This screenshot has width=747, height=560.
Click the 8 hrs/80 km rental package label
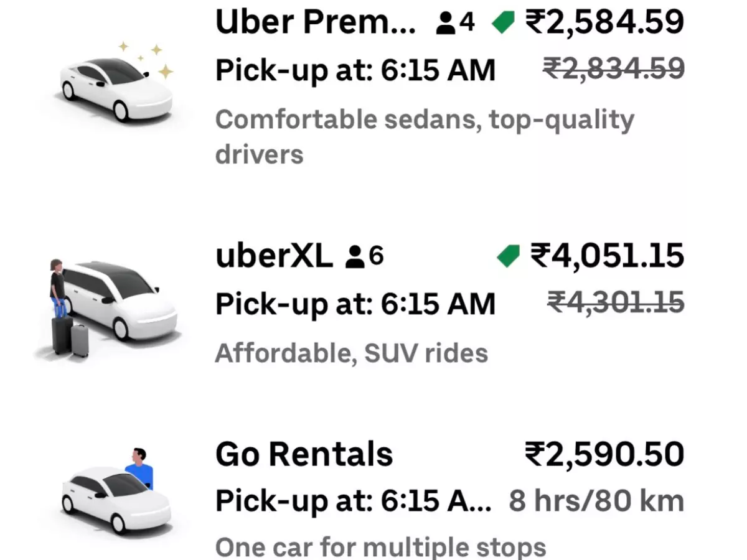598,500
